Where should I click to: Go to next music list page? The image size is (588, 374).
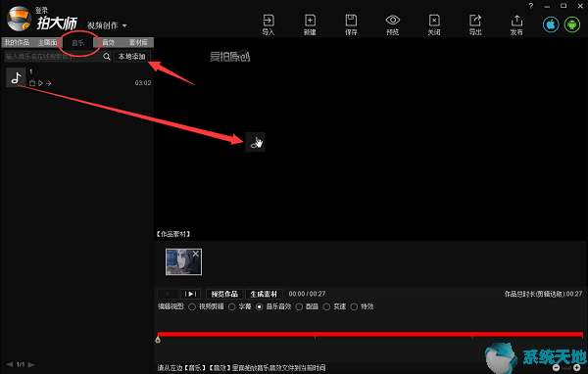pos(31,364)
